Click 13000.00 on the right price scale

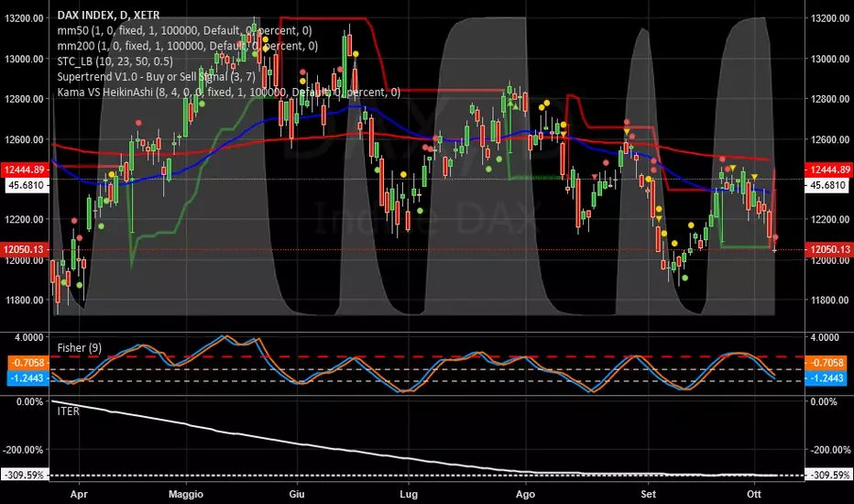point(830,59)
